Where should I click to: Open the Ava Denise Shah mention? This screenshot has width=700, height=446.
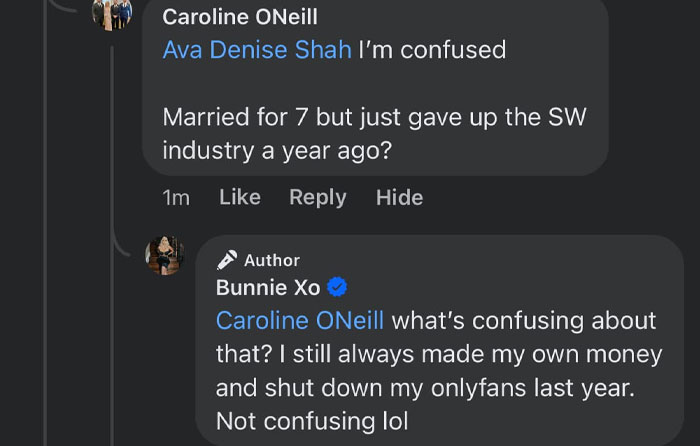pyautogui.click(x=257, y=49)
